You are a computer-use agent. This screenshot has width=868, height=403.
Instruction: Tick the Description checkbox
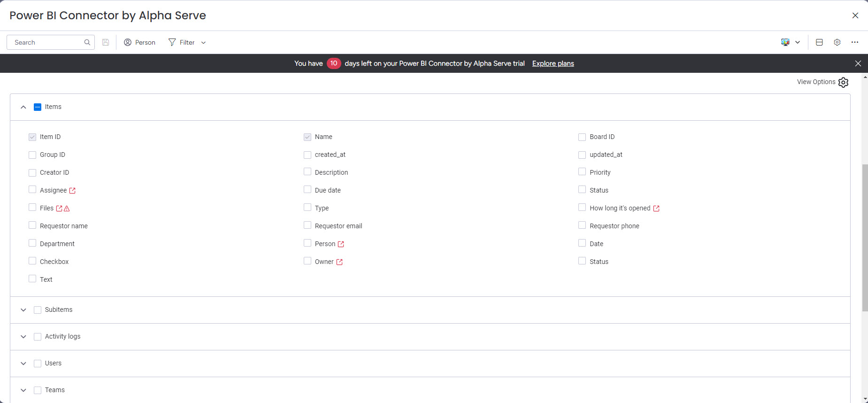[x=307, y=172]
